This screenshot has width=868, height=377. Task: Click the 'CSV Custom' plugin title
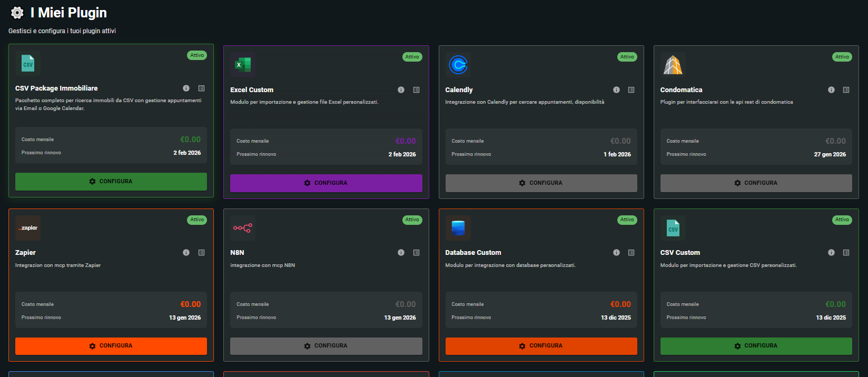(680, 253)
